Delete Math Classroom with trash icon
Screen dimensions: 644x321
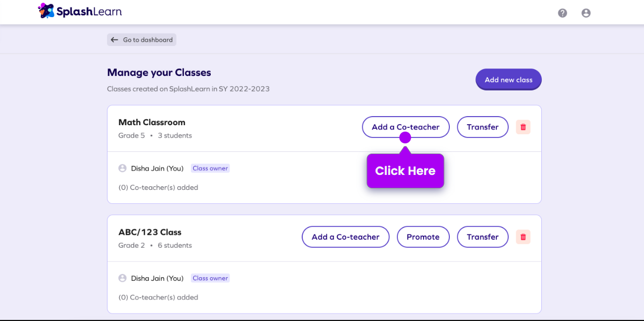(523, 127)
